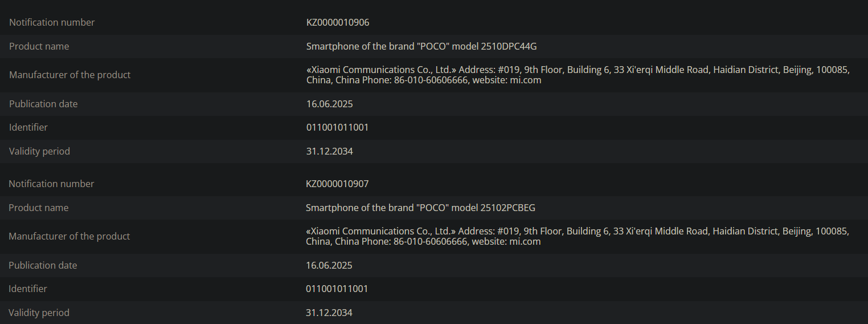Click "Product name" label for model 25102PCBEG
The height and width of the screenshot is (324, 868).
(38, 208)
